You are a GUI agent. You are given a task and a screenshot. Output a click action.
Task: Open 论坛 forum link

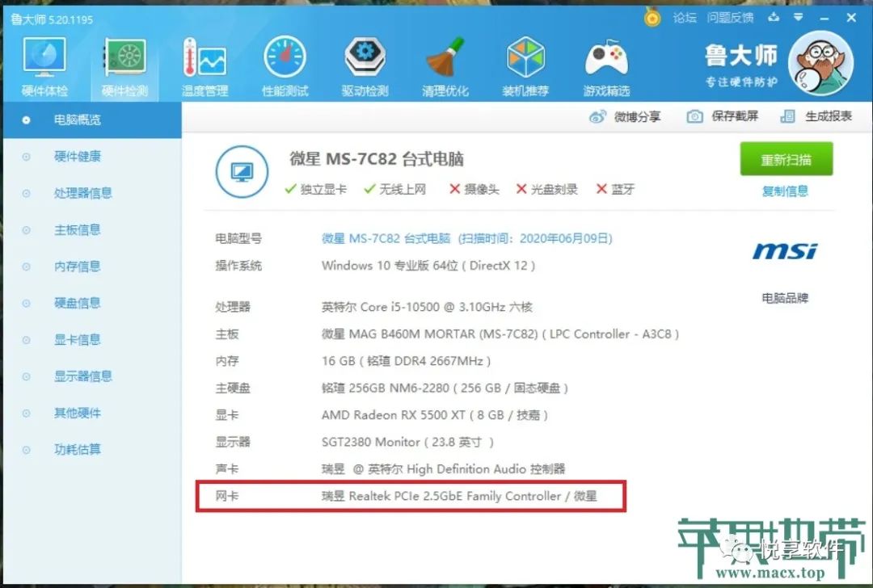point(685,18)
